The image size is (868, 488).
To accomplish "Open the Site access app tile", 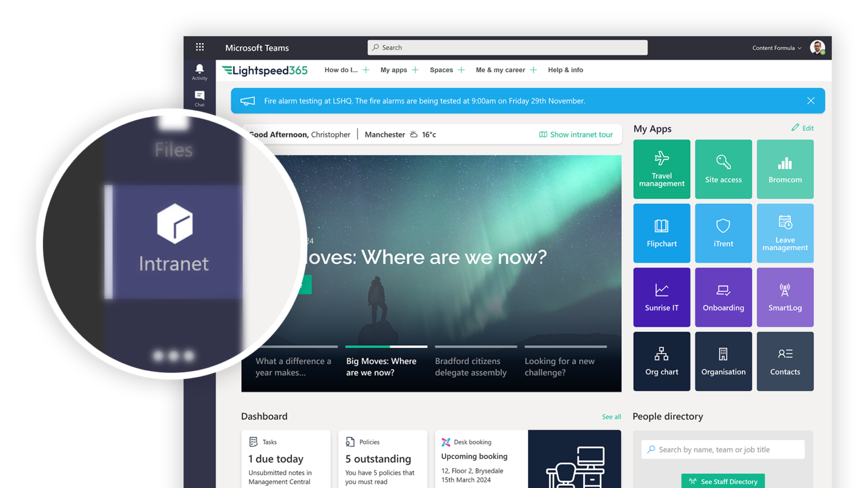I will pyautogui.click(x=723, y=169).
